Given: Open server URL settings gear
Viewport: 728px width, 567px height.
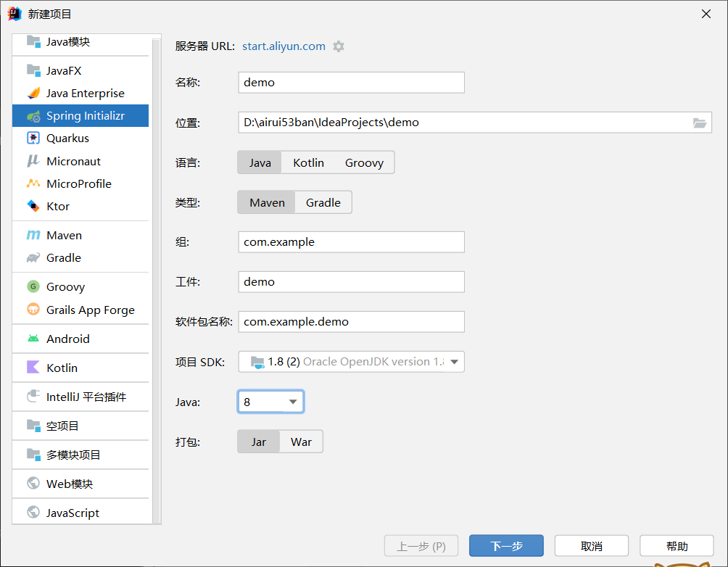Looking at the screenshot, I should [339, 46].
